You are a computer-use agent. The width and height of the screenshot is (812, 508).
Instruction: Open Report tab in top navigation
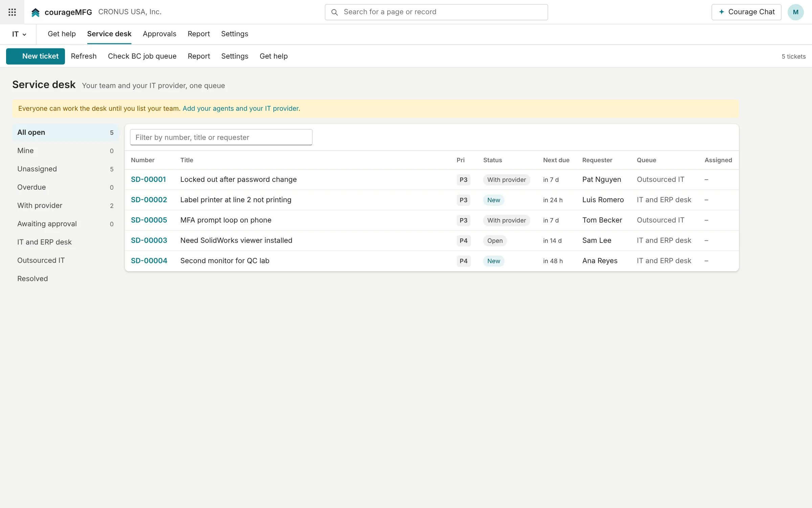[199, 34]
